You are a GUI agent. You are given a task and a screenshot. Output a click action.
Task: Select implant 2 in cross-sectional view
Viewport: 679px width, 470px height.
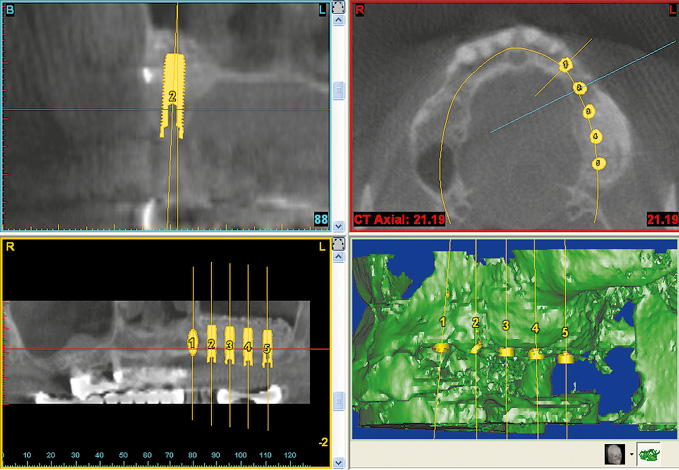173,95
